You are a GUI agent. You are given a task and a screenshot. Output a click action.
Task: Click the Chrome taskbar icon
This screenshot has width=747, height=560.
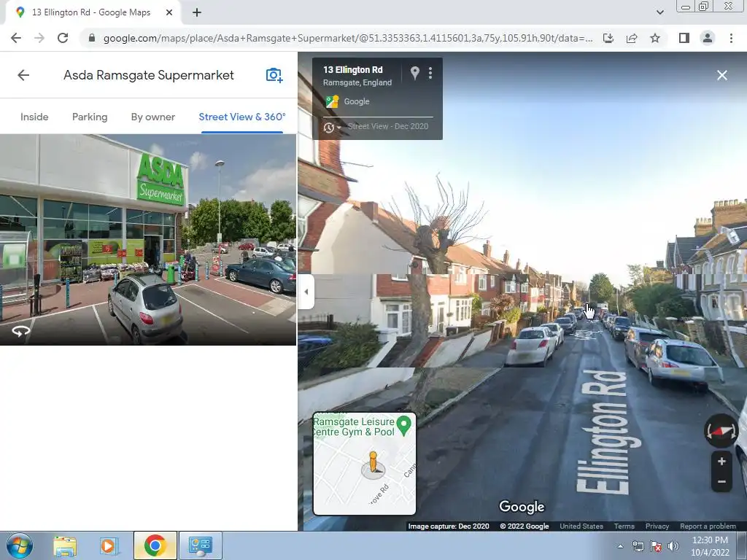pyautogui.click(x=155, y=545)
